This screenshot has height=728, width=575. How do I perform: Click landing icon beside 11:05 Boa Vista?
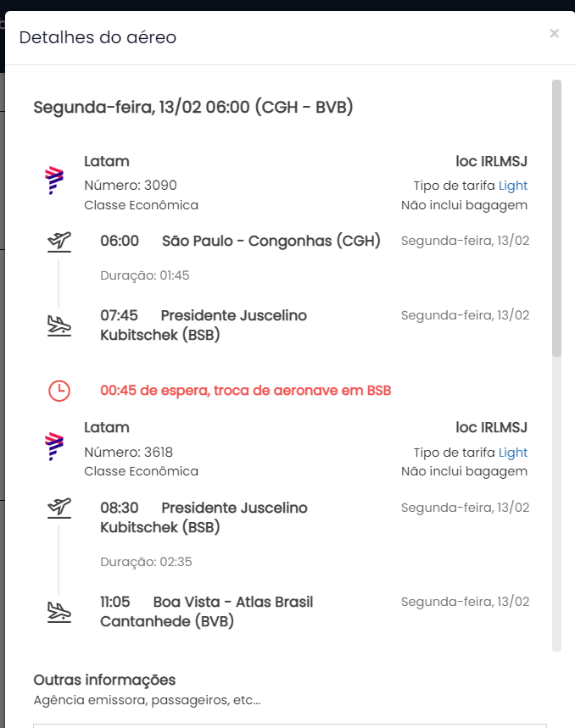(59, 612)
